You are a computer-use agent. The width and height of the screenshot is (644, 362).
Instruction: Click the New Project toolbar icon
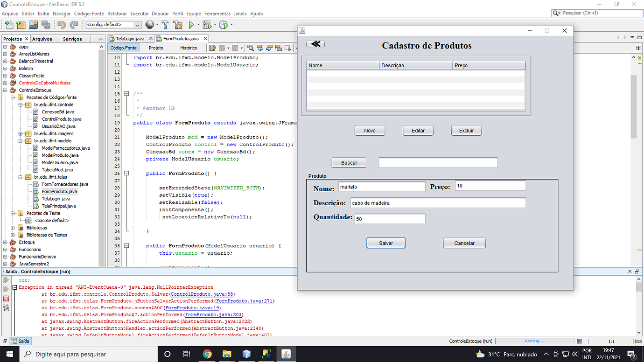click(x=20, y=24)
